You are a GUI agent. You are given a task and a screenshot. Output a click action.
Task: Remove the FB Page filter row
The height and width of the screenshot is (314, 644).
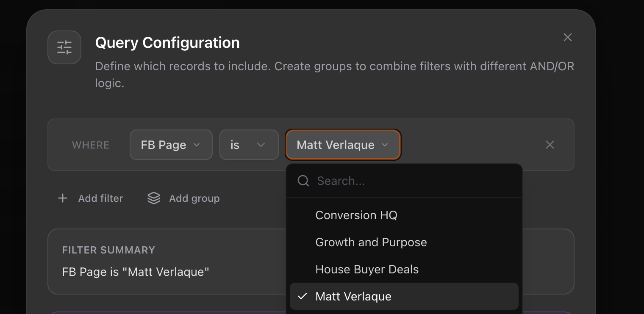pyautogui.click(x=550, y=145)
